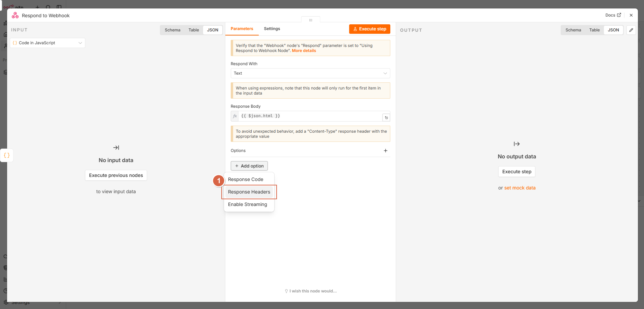Screen dimensions: 644x309
Task: Select JSON view in Output panel
Action: coord(613,30)
